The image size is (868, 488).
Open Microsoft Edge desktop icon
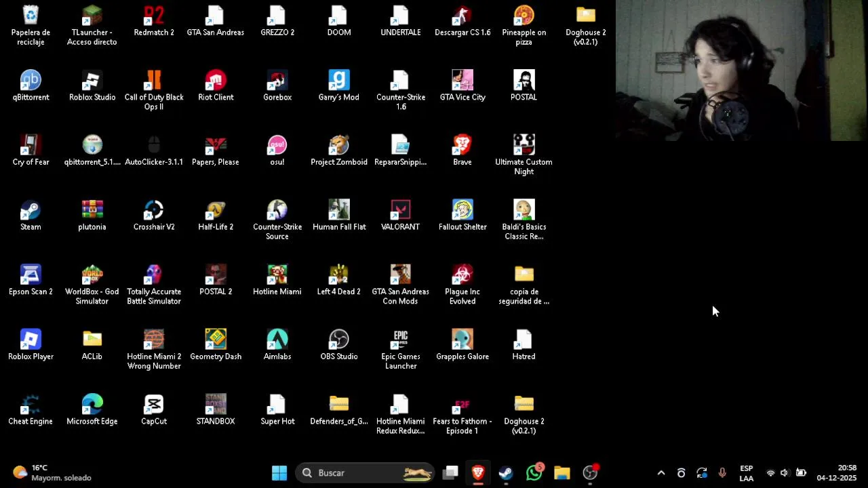coord(92,410)
